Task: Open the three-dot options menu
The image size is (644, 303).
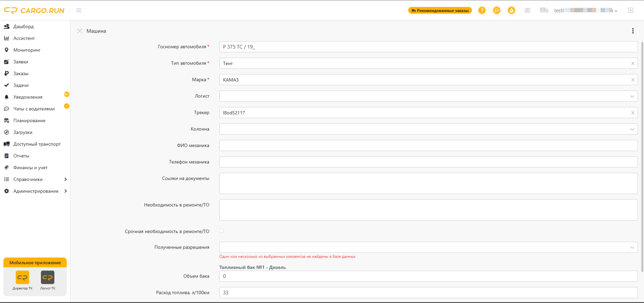Action: [633, 31]
